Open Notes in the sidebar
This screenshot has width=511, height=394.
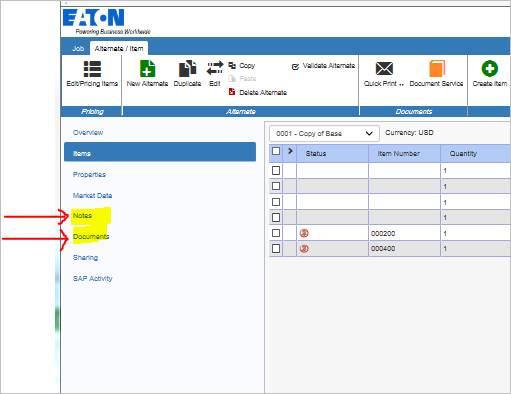pos(82,216)
